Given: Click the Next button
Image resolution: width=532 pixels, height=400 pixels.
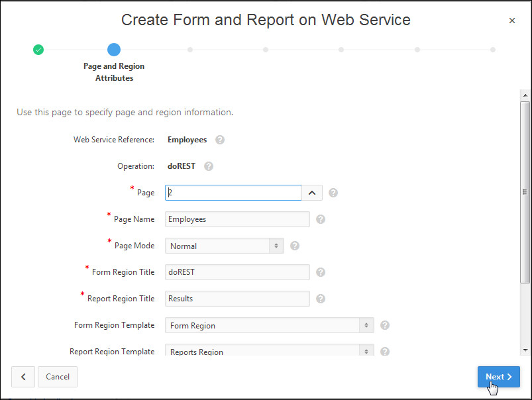Looking at the screenshot, I should pos(498,377).
